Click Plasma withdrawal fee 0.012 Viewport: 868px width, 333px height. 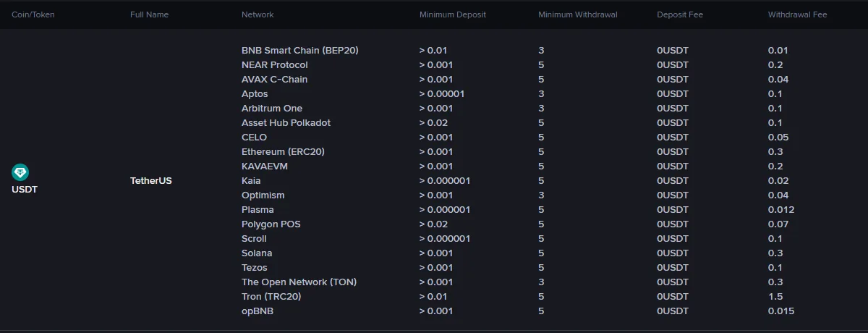coord(781,210)
